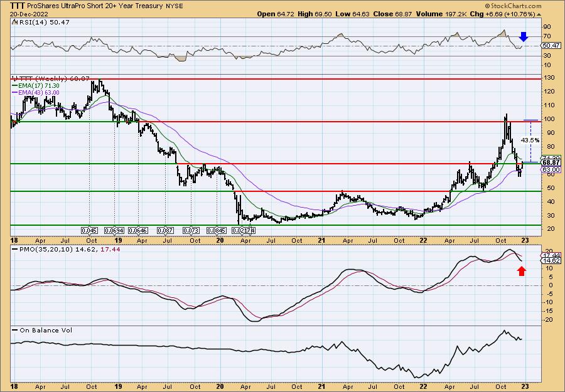This screenshot has width=565, height=392.
Task: Click the 0.0845 cycle label
Action: [x=216, y=230]
